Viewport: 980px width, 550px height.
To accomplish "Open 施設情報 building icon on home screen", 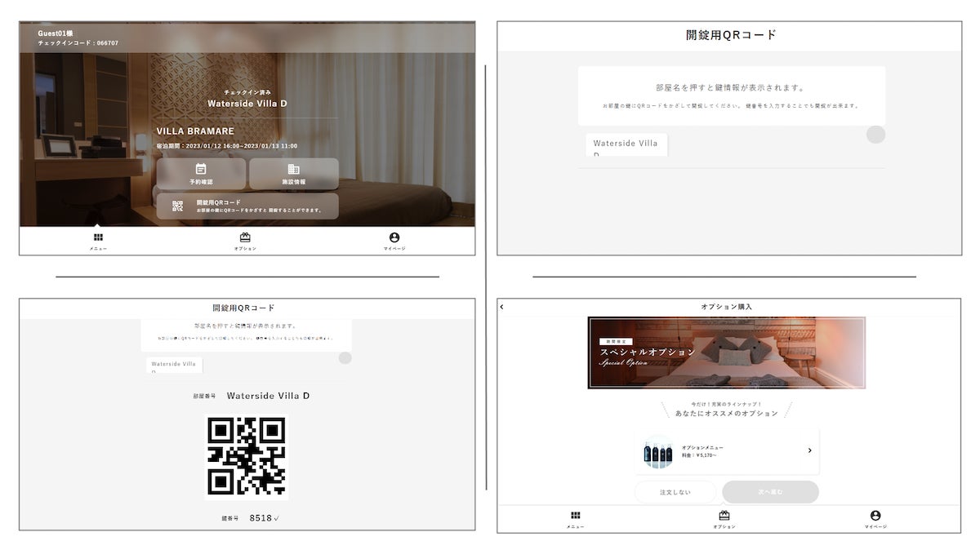I will point(293,169).
